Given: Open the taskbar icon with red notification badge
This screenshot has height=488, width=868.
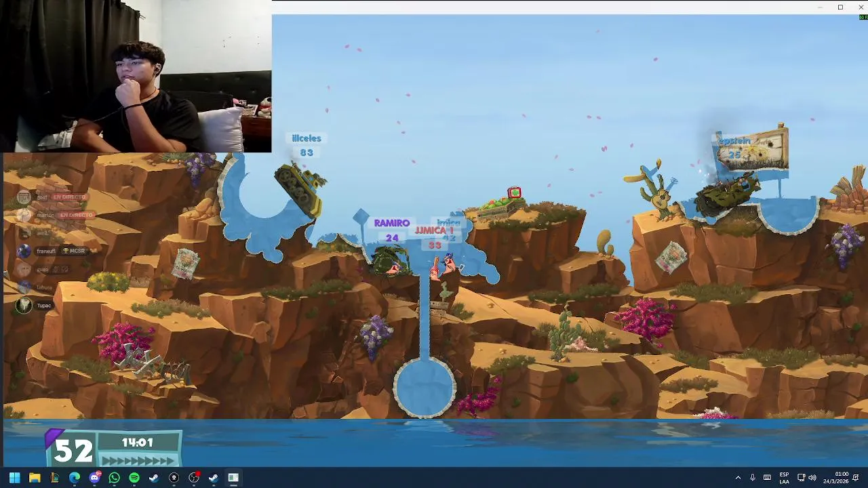Looking at the screenshot, I should click(x=194, y=478).
